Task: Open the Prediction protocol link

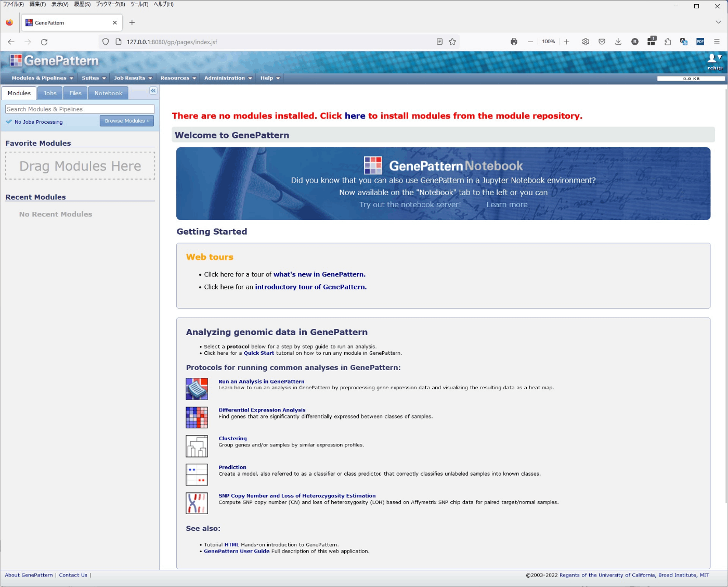Action: [232, 467]
